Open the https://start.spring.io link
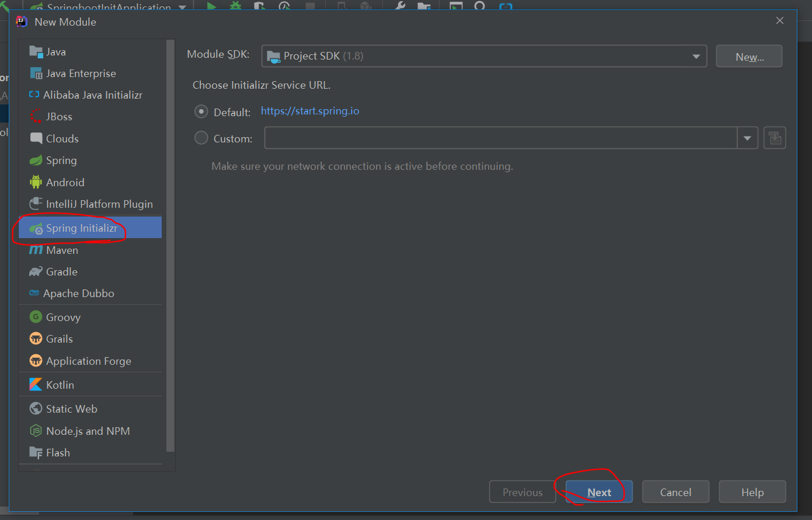Viewport: 812px width, 520px height. coord(310,111)
